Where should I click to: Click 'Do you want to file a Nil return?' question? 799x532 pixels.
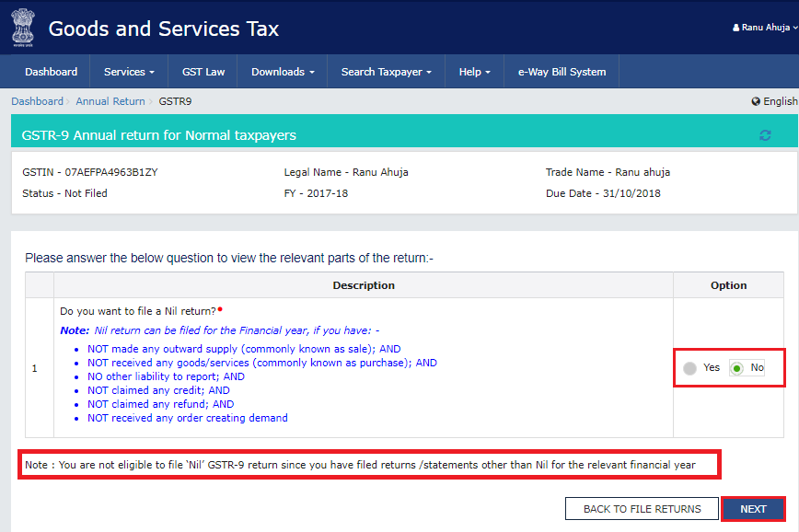coord(138,311)
